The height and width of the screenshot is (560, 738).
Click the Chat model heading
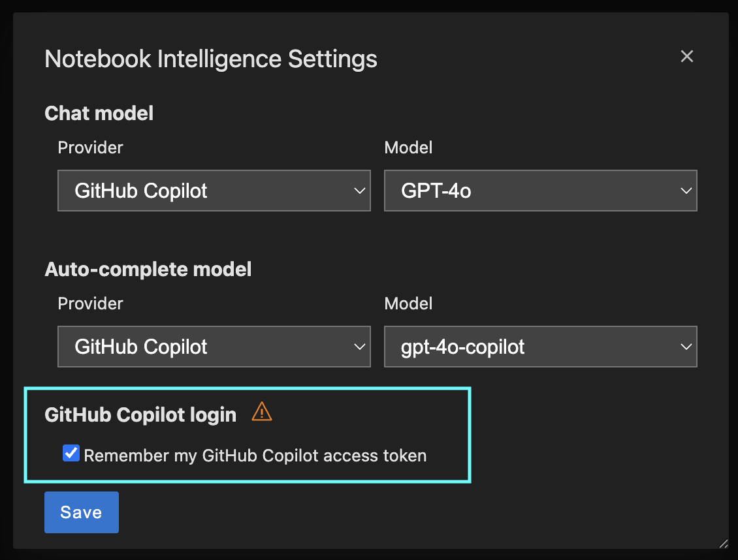(99, 114)
